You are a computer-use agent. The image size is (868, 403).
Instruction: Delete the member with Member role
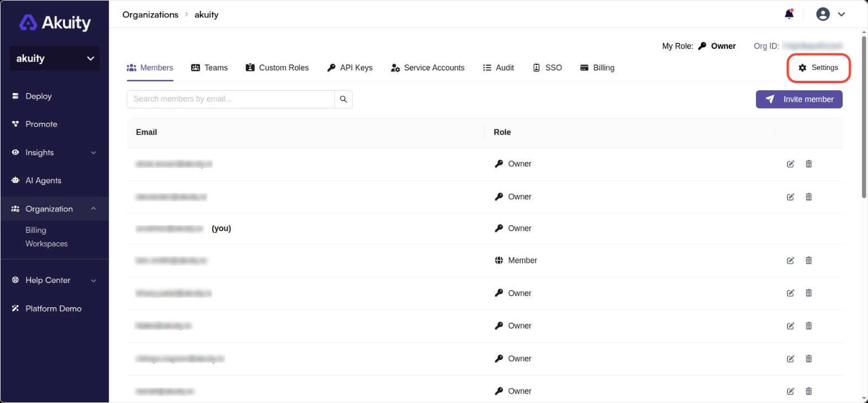click(x=808, y=260)
